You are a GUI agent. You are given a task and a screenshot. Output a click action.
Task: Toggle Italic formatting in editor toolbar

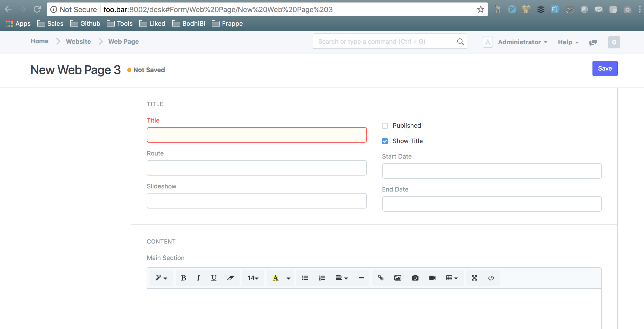pyautogui.click(x=198, y=278)
